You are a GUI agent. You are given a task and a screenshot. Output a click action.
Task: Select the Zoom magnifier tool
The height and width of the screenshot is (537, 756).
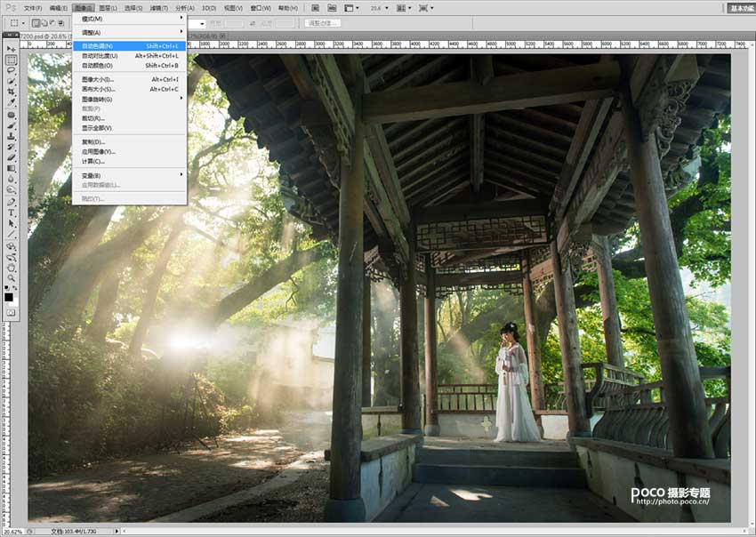[12, 277]
